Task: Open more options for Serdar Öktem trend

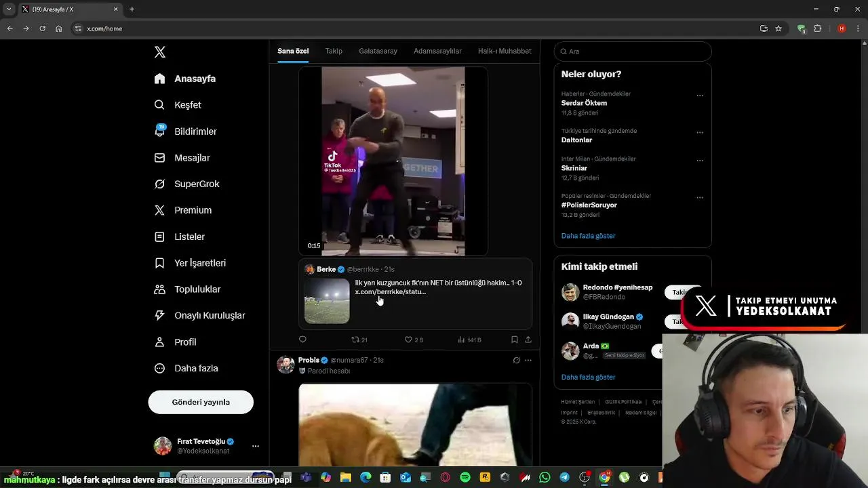Action: 700,96
